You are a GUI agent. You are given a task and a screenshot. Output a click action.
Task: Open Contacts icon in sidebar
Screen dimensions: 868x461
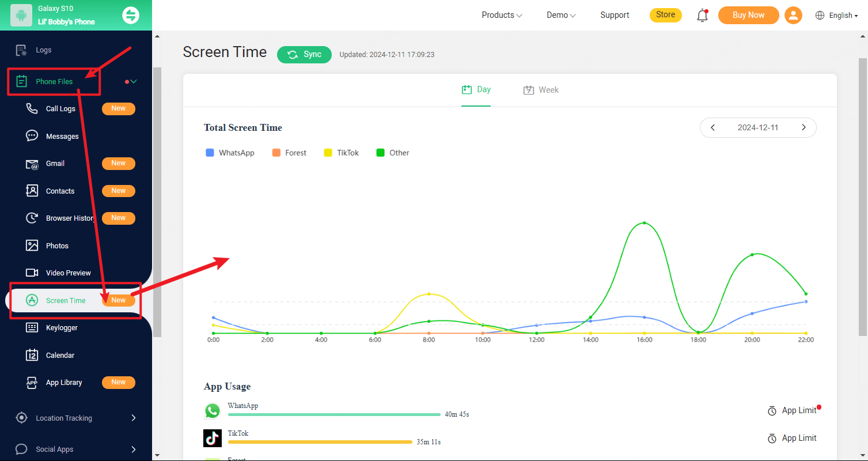[x=32, y=191]
